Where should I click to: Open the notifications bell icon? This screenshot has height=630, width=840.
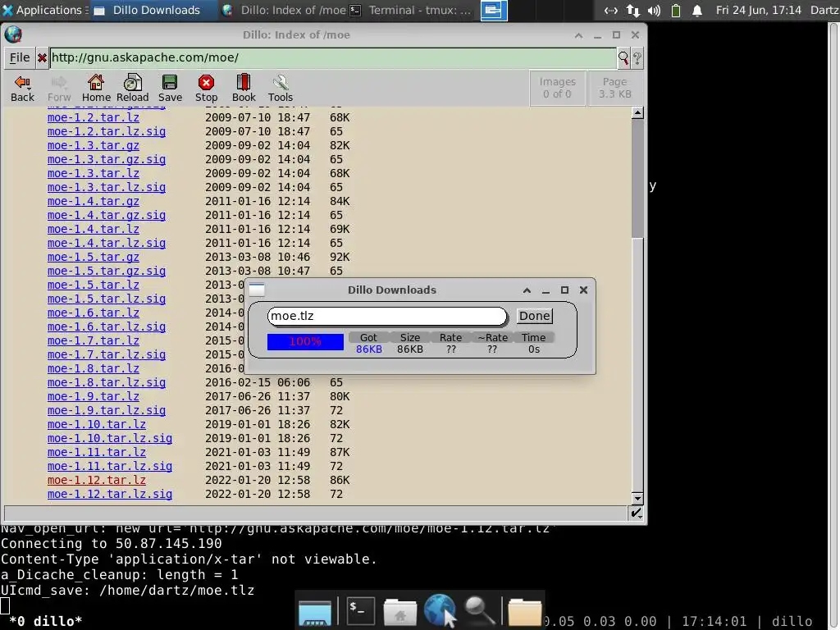(x=697, y=10)
